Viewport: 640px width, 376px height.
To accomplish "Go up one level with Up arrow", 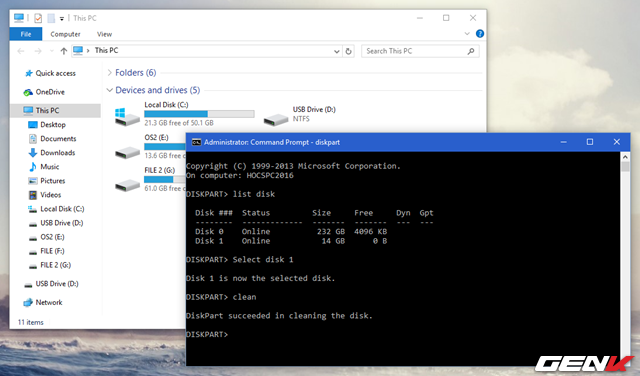I will [x=64, y=51].
